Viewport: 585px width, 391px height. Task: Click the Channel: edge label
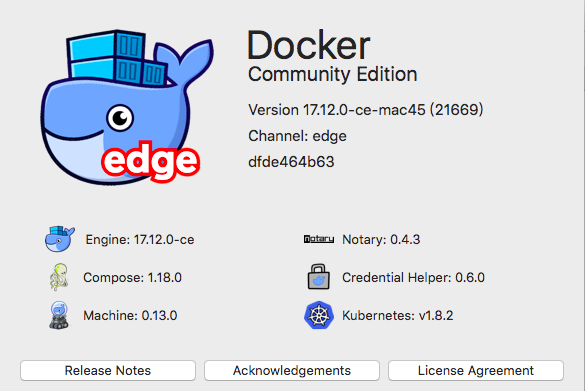(x=297, y=136)
